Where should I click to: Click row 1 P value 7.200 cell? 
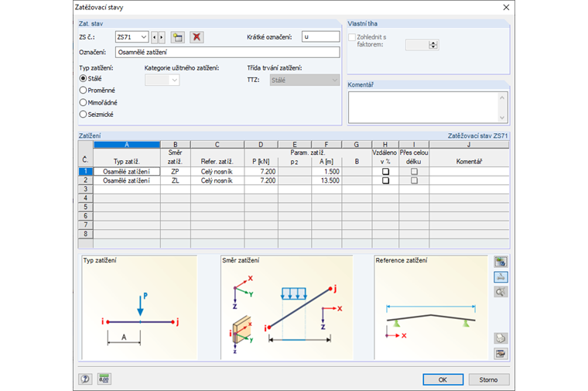point(261,171)
